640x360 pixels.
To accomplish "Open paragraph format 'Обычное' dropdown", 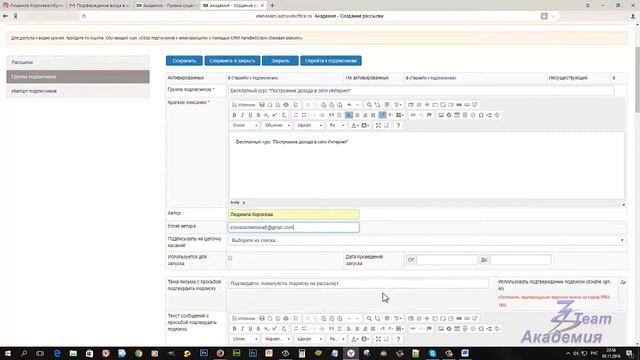I will pos(277,125).
